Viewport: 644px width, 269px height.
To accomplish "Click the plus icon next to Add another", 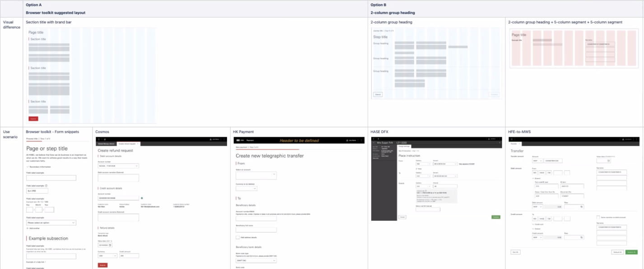I will pyautogui.click(x=28, y=229).
